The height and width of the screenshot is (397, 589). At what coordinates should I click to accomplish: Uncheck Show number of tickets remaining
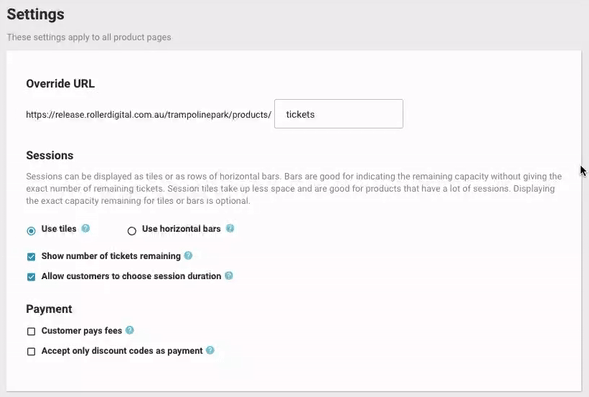pos(31,257)
